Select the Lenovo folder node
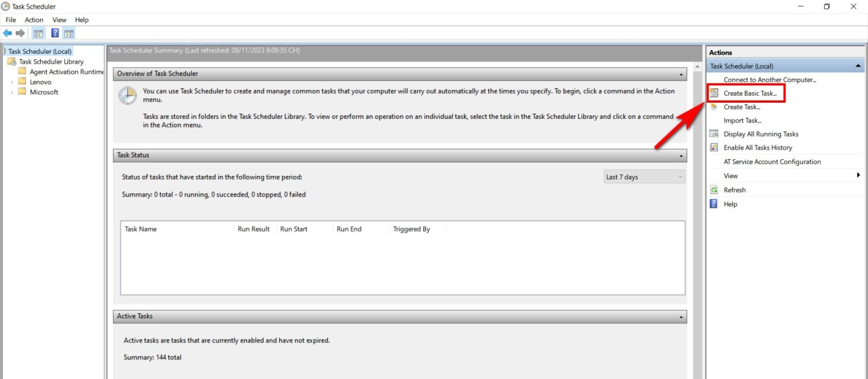868x379 pixels. tap(41, 82)
